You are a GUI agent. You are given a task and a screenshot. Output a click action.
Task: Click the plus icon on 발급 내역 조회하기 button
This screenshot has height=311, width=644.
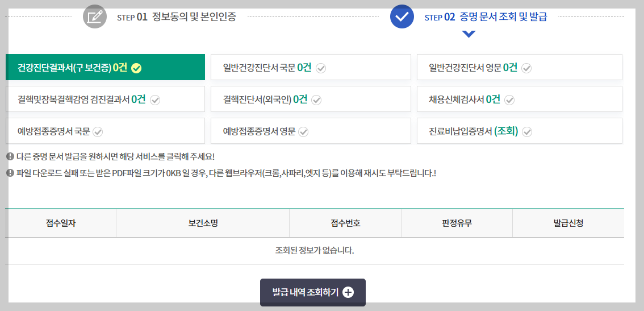click(x=348, y=292)
